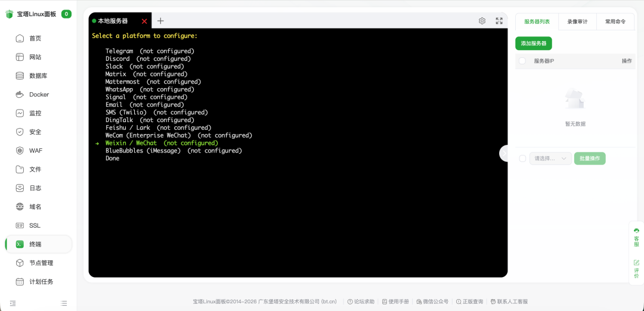
Task: Select the 终端 terminal icon
Action: pos(20,244)
